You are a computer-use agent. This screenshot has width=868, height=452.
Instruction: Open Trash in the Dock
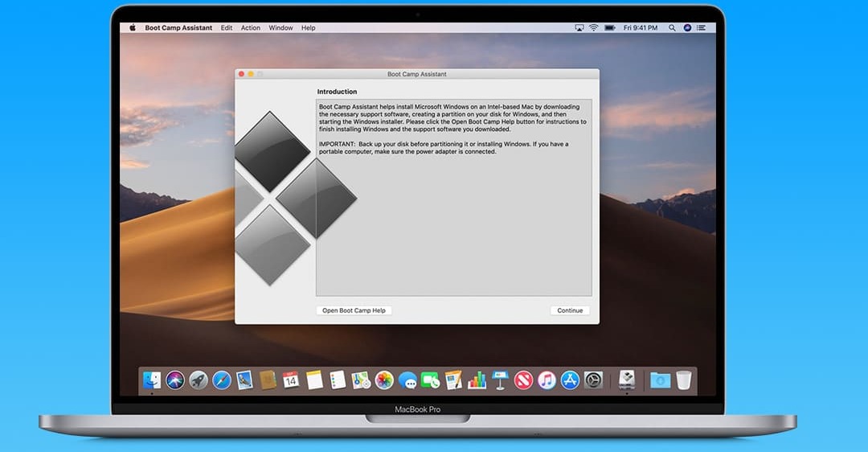click(684, 380)
